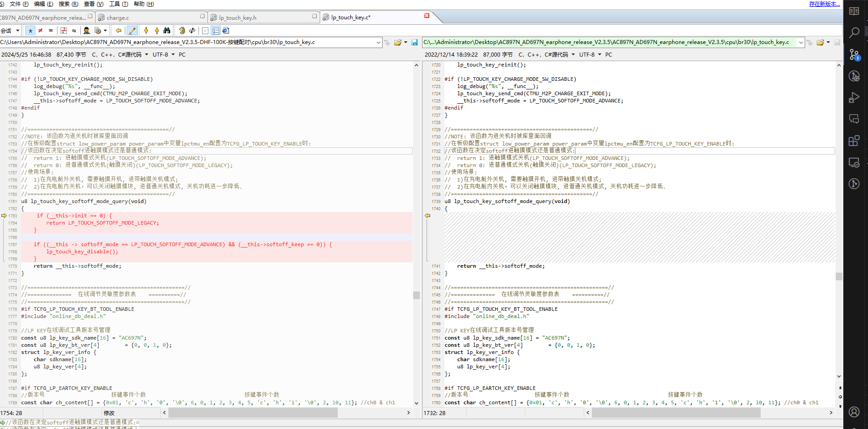The height and width of the screenshot is (429, 868).
Task: Click the Swap sides icon
Action: tap(182, 31)
